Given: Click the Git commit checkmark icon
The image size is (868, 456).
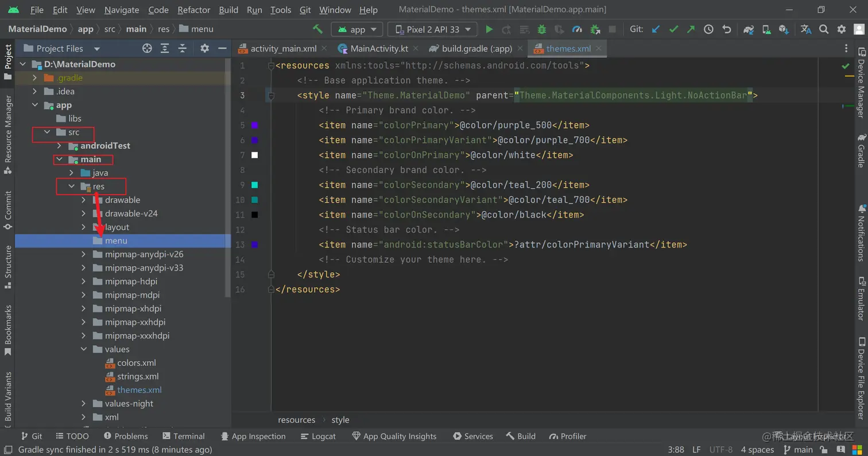Looking at the screenshot, I should point(673,29).
